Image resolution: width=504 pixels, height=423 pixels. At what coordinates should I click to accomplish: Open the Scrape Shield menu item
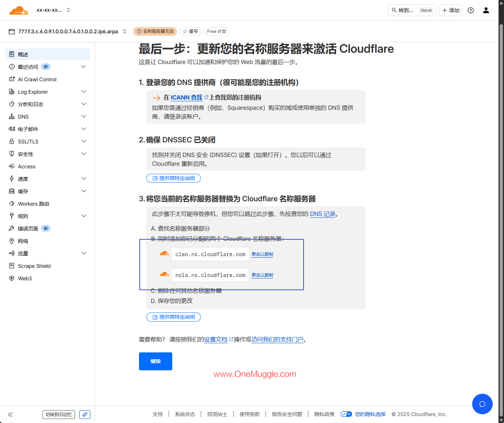click(x=48, y=266)
